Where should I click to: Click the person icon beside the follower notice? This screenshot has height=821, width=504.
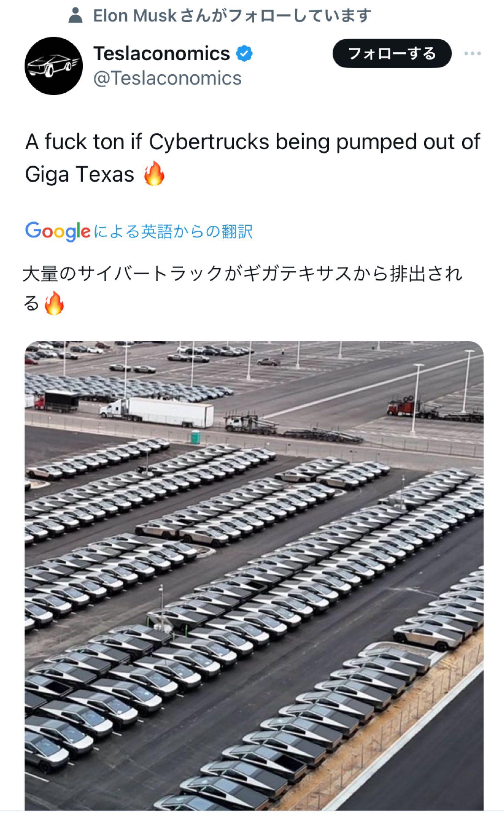point(75,16)
